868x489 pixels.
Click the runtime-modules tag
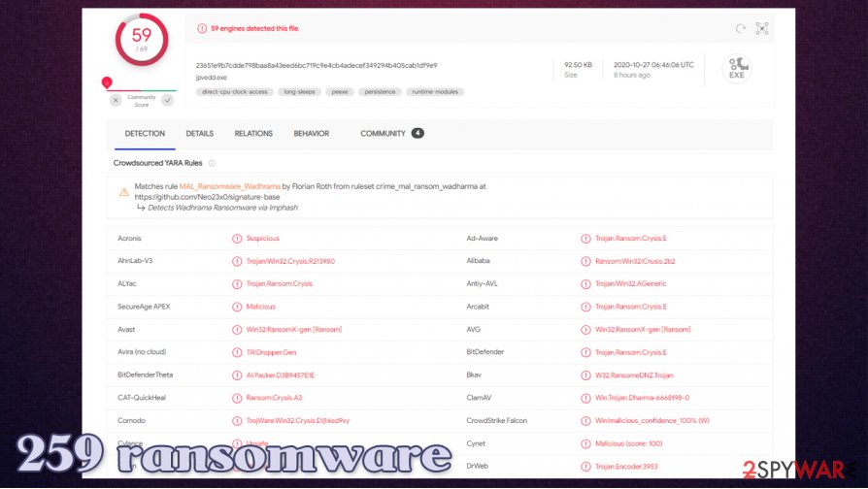[x=435, y=92]
